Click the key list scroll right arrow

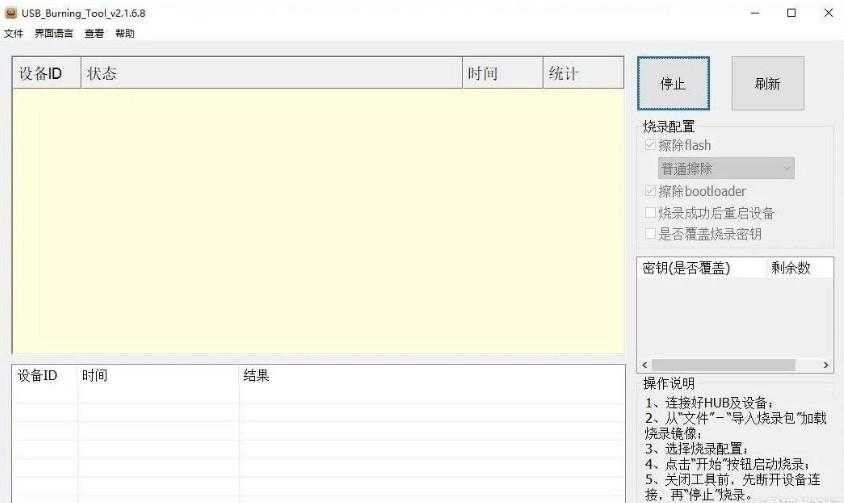point(826,365)
